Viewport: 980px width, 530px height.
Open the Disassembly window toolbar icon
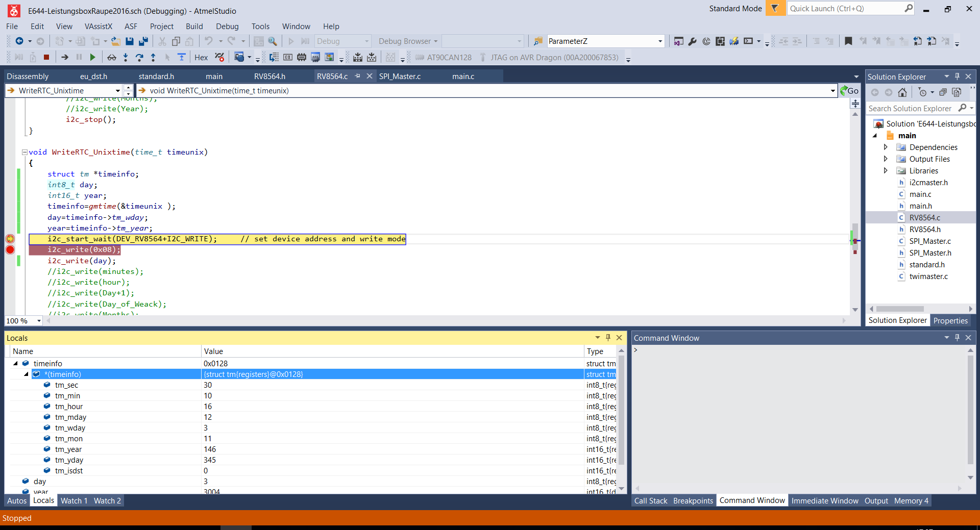(274, 57)
